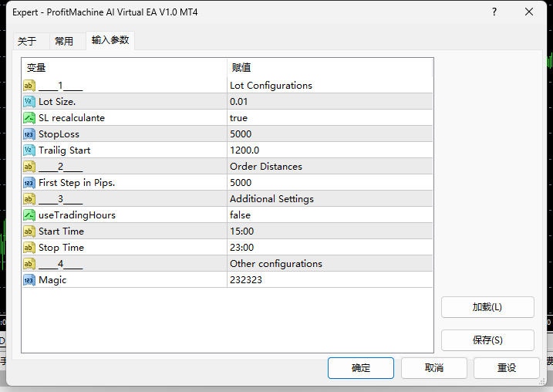Click the boolean icon next to SL recalculante

29,118
